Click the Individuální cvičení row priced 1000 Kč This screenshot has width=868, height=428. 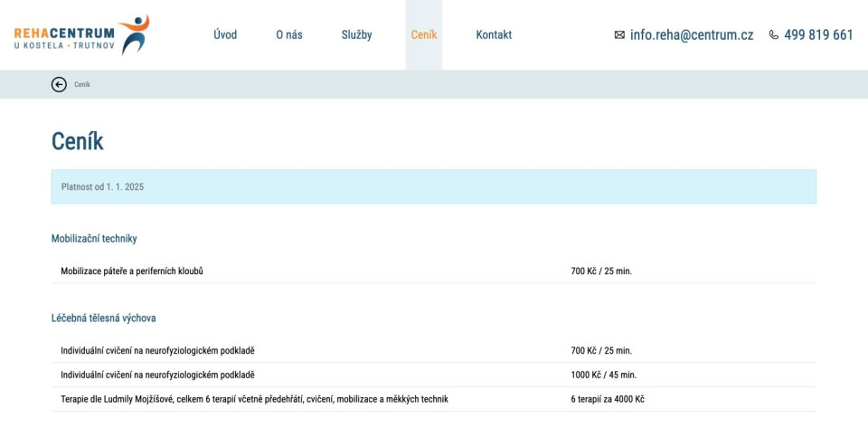point(433,375)
